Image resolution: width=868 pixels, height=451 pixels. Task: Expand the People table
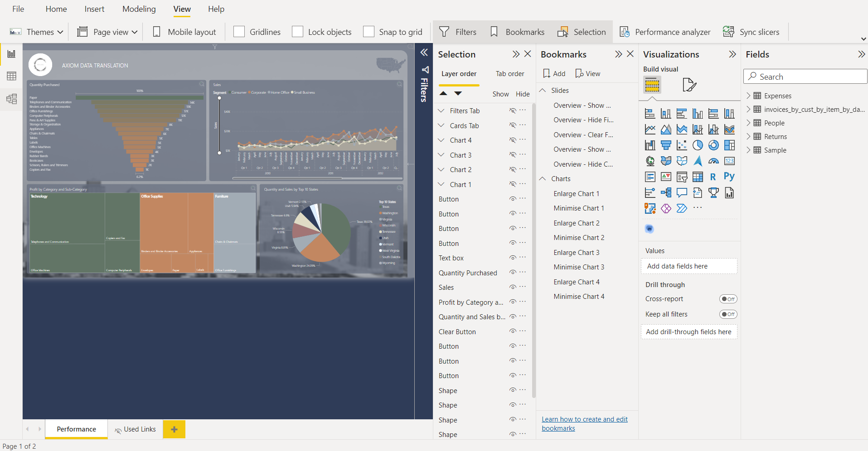pos(748,123)
